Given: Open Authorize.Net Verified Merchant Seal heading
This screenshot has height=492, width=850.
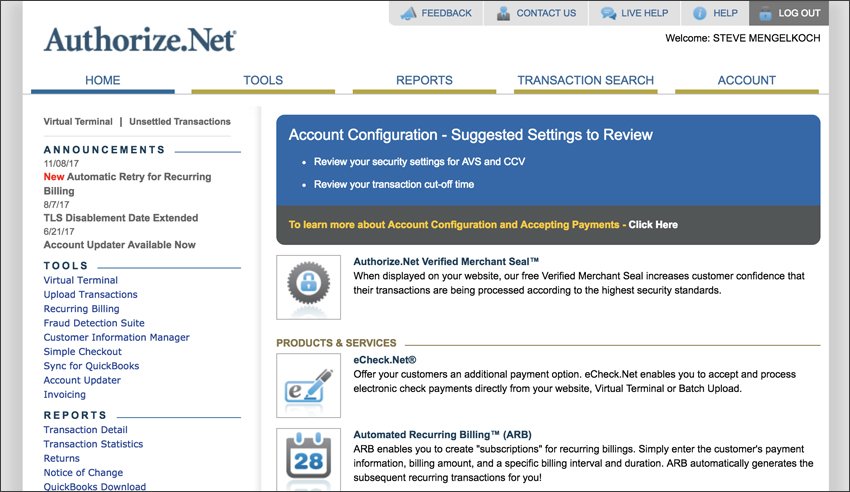Looking at the screenshot, I should [446, 261].
